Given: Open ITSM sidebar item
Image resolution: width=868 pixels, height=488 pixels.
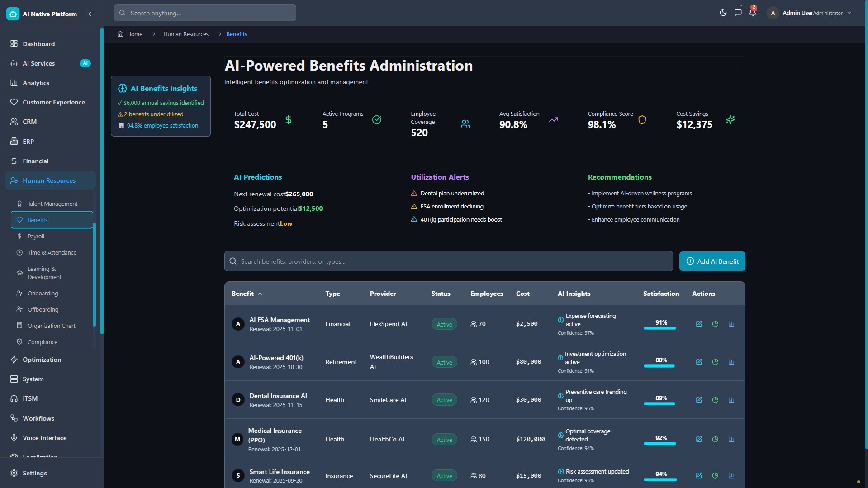Looking at the screenshot, I should pos(50,398).
